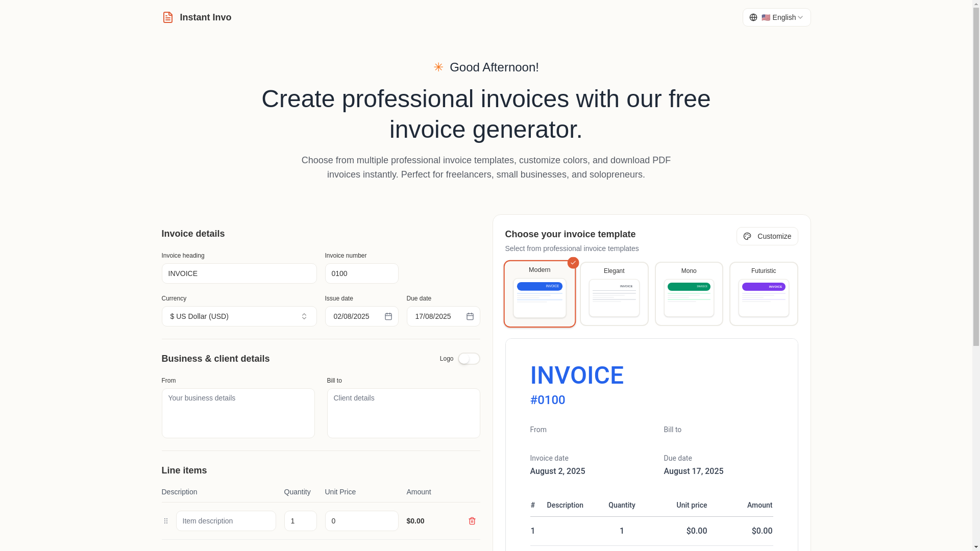This screenshot has width=980, height=551.
Task: Click the From business details textarea
Action: (x=238, y=413)
